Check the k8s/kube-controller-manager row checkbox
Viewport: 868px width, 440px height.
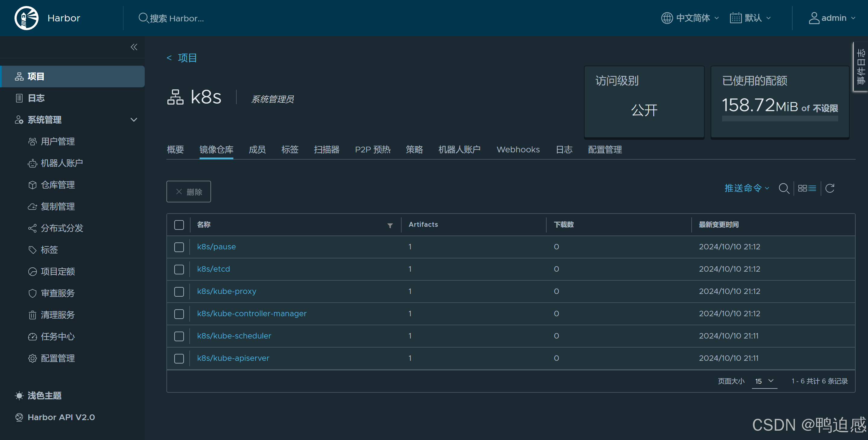(x=179, y=314)
